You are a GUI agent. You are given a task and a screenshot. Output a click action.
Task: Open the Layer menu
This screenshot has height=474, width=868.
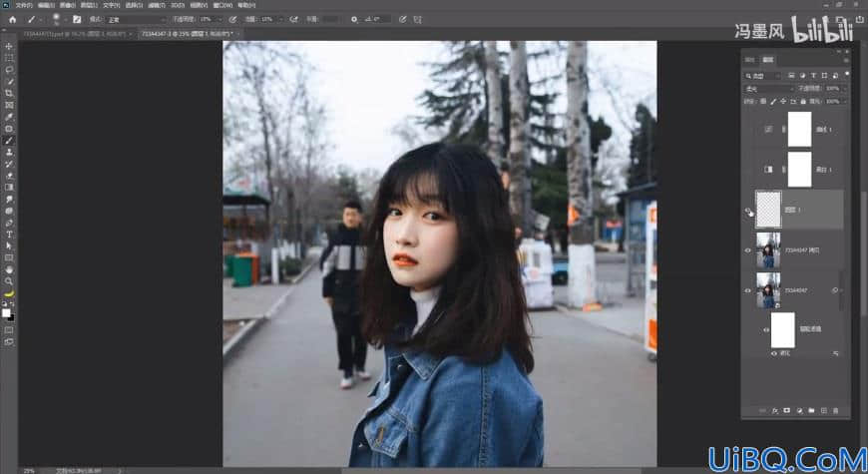click(89, 5)
